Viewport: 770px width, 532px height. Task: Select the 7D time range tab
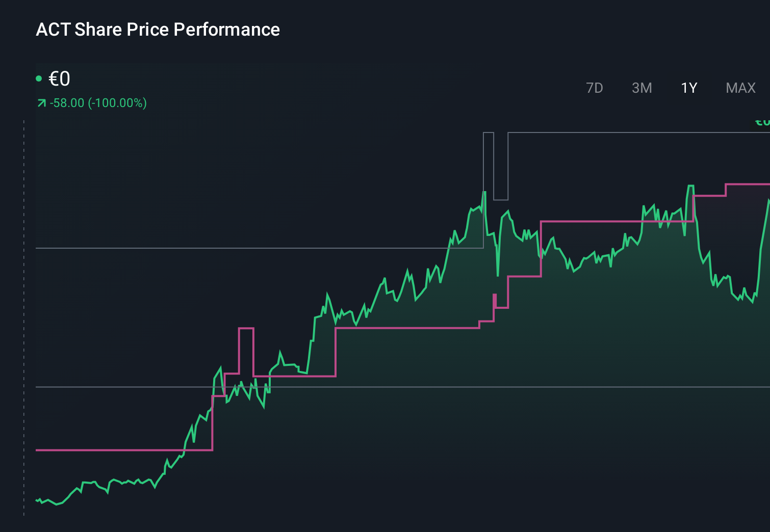595,88
